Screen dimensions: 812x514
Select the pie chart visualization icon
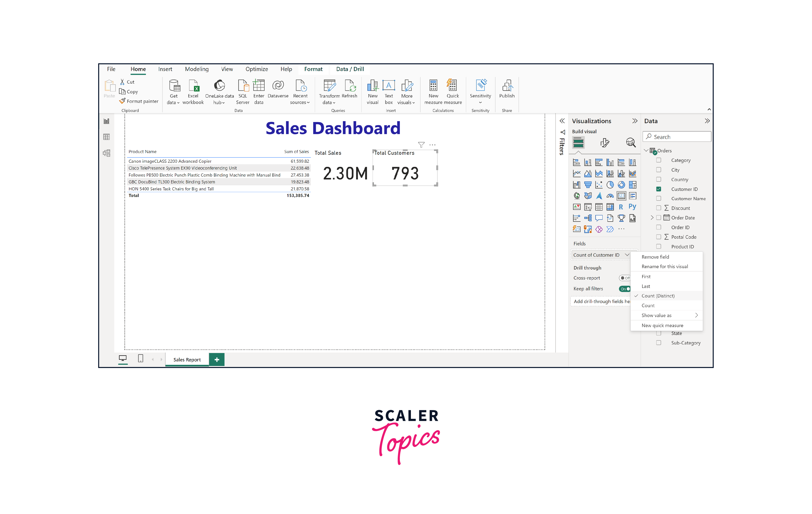610,185
